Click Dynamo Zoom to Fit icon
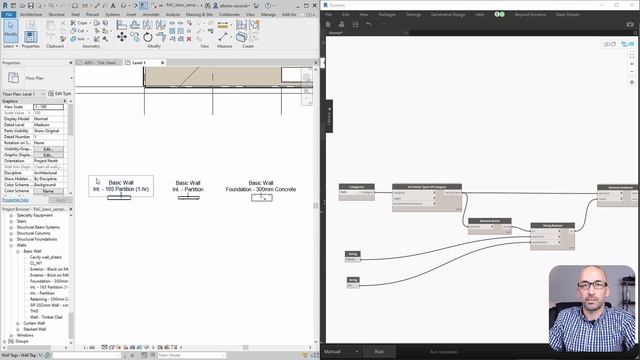 tap(632, 56)
